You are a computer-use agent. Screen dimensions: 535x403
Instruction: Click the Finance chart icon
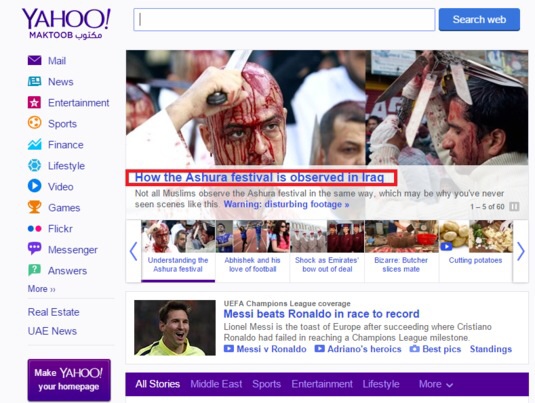coord(34,144)
